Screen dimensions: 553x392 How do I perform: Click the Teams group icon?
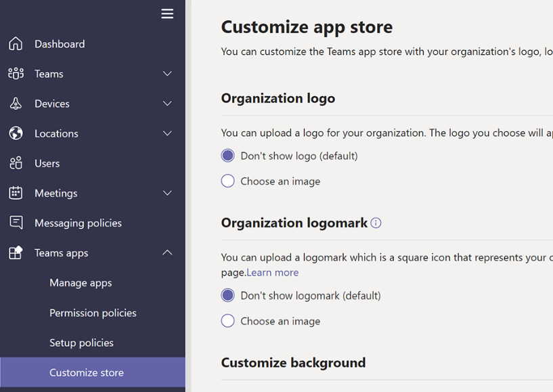16,74
